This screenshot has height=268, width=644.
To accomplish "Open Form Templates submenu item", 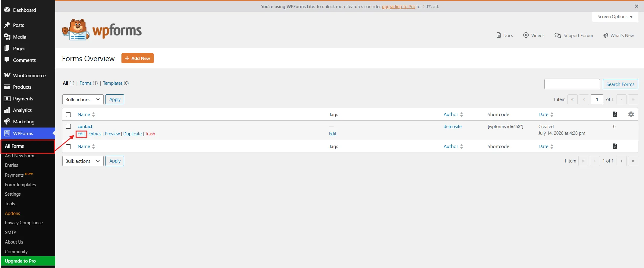I will 20,185.
